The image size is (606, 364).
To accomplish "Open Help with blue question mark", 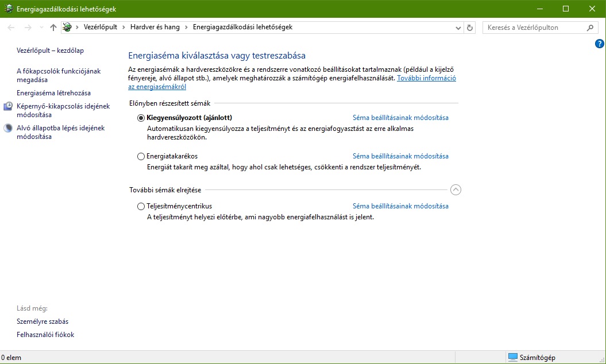I will pos(600,44).
